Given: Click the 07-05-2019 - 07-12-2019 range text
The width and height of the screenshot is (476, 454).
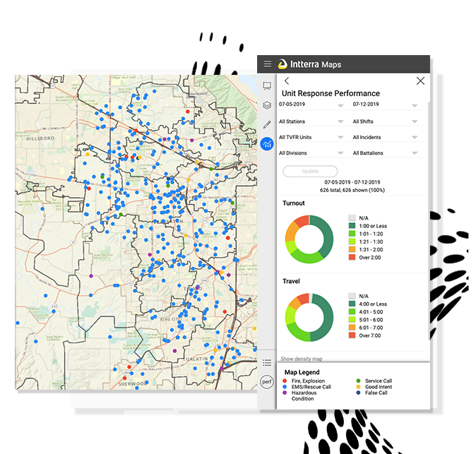Looking at the screenshot, I should tap(352, 182).
